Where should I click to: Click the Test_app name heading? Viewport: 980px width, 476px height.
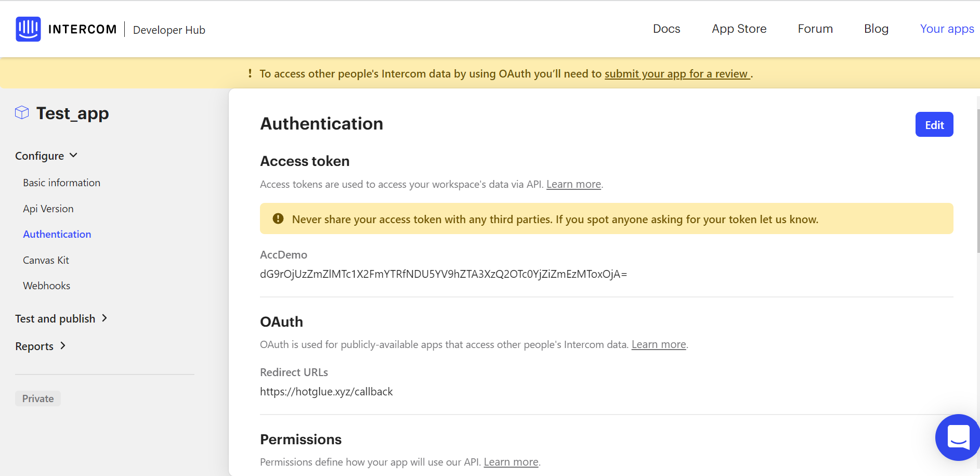point(73,113)
